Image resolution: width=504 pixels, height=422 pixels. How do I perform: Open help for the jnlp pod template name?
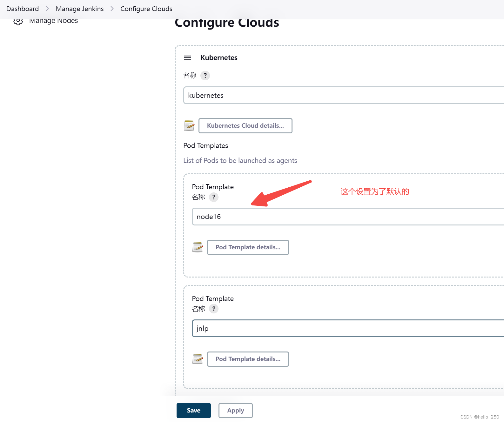click(214, 309)
